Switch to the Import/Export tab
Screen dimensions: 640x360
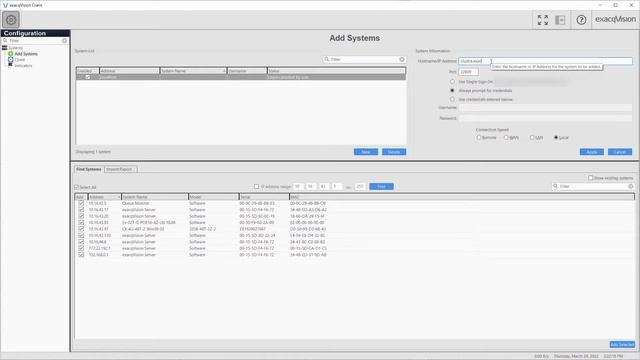click(120, 169)
